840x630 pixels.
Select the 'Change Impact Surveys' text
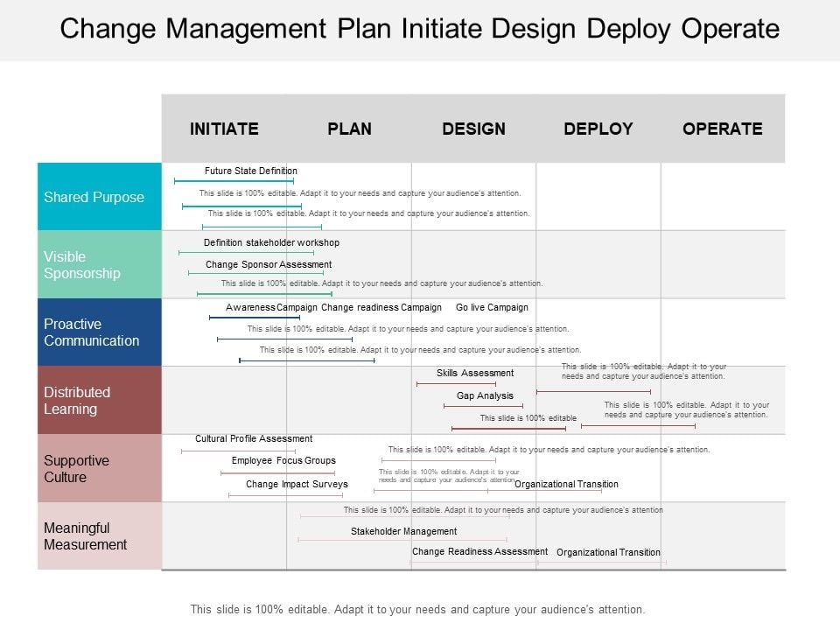pos(297,484)
